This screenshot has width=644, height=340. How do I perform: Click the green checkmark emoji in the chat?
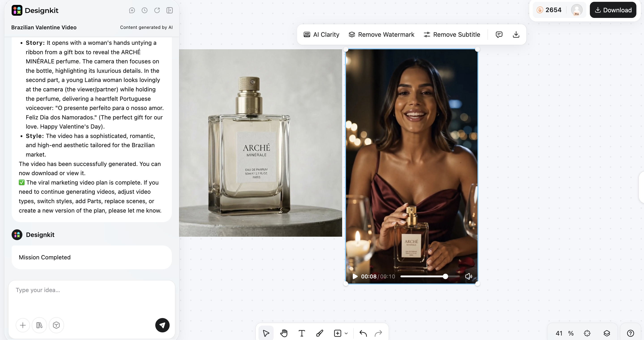(22, 182)
